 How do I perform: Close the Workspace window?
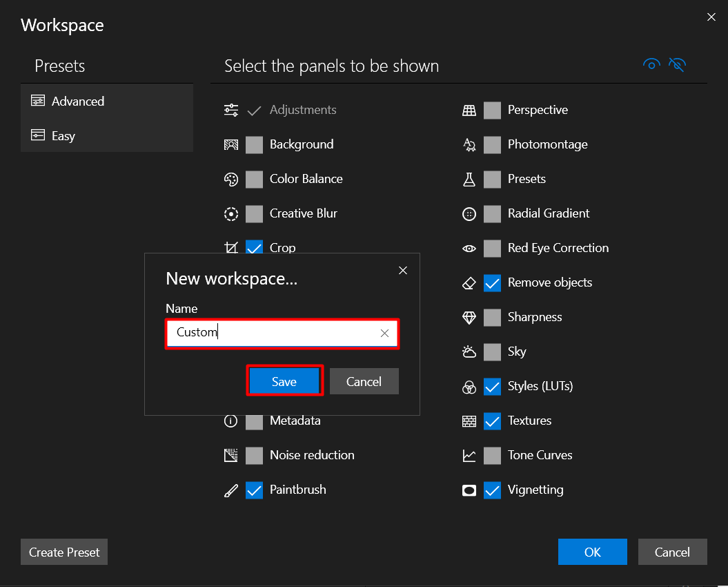pos(711,17)
